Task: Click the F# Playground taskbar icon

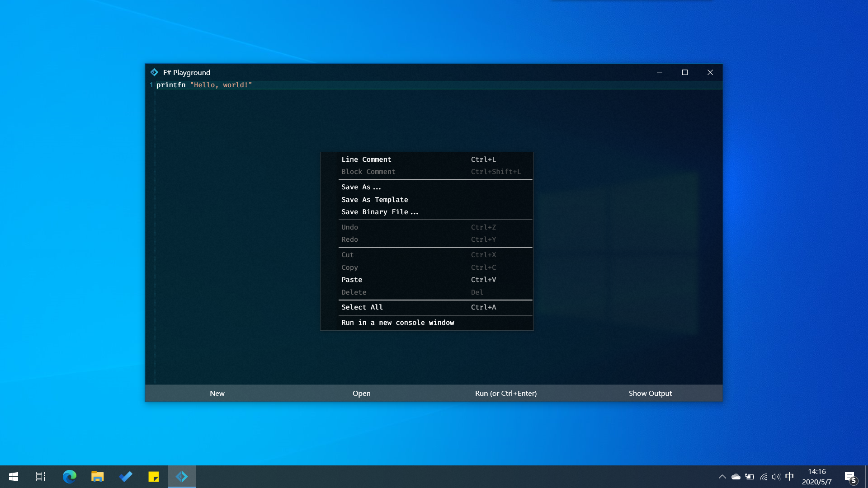Action: [x=182, y=477]
